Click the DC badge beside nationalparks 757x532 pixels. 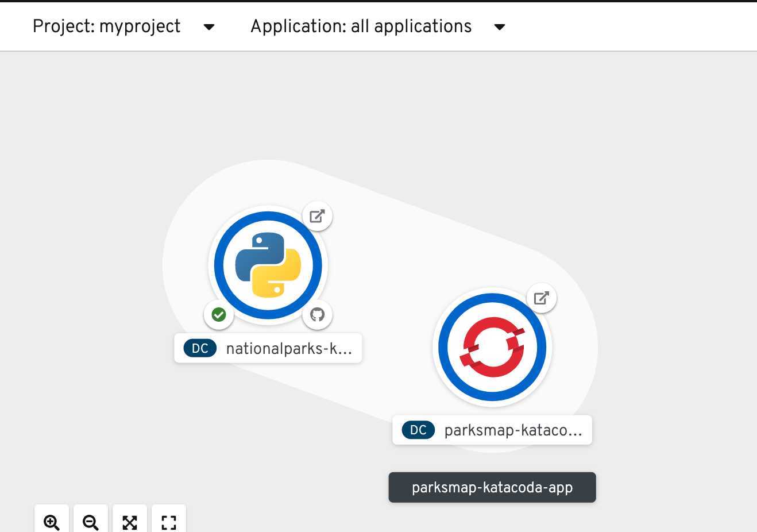[200, 349]
